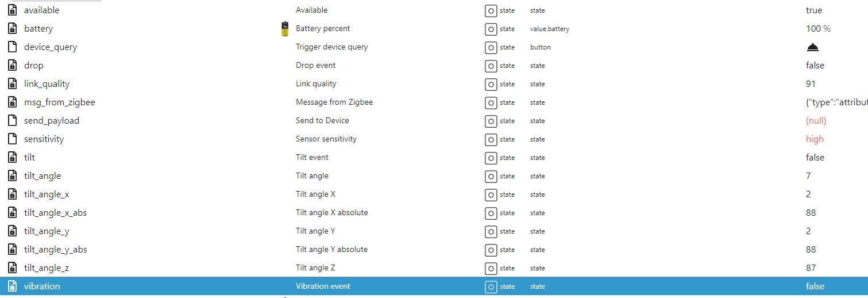868x298 pixels.
Task: Click the locked file icon beside available
Action: pos(12,10)
